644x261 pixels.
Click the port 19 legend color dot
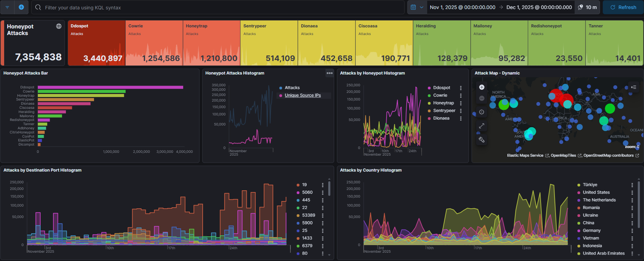point(298,185)
